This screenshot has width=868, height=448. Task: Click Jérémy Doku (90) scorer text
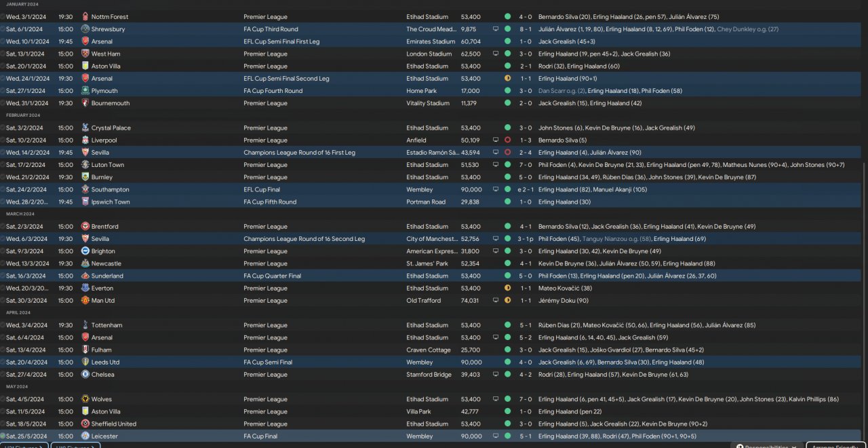point(563,301)
